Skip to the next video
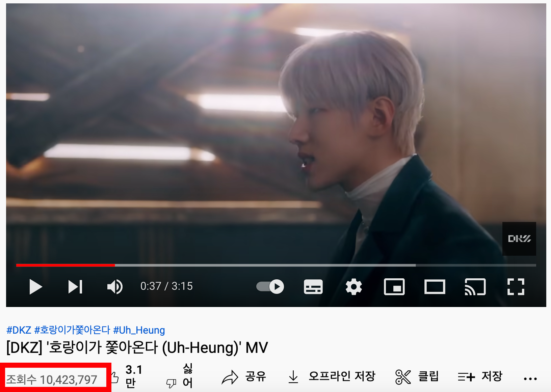 coord(75,287)
